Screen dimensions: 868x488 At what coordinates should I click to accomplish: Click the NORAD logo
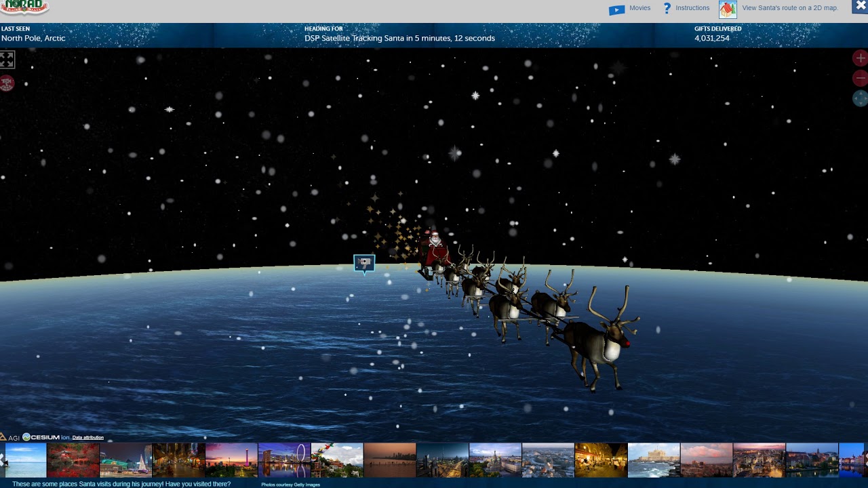tap(24, 7)
